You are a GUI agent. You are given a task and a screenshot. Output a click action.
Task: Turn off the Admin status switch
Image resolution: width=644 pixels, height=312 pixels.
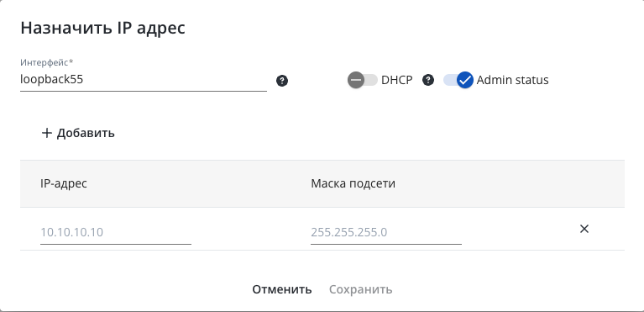pos(458,80)
